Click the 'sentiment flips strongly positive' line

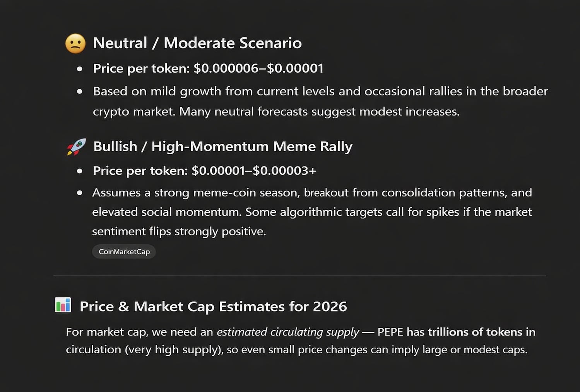coord(179,231)
